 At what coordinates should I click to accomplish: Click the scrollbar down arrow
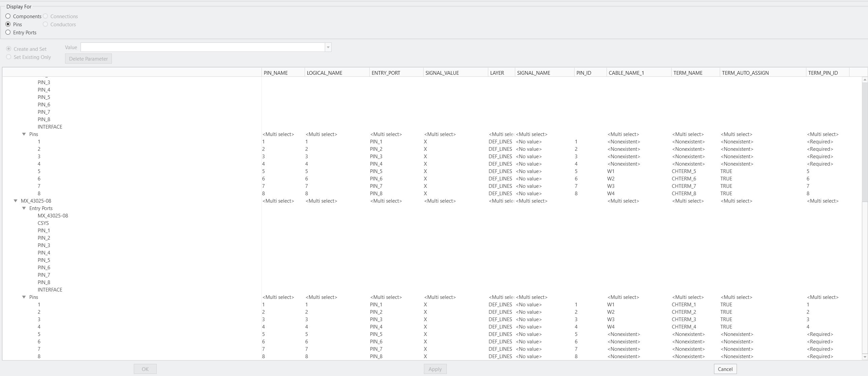coord(865,357)
